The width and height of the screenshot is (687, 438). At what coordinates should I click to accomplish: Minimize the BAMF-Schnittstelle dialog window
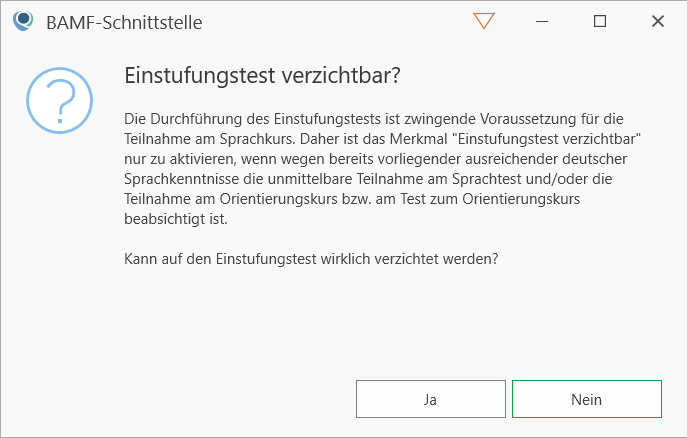click(543, 21)
